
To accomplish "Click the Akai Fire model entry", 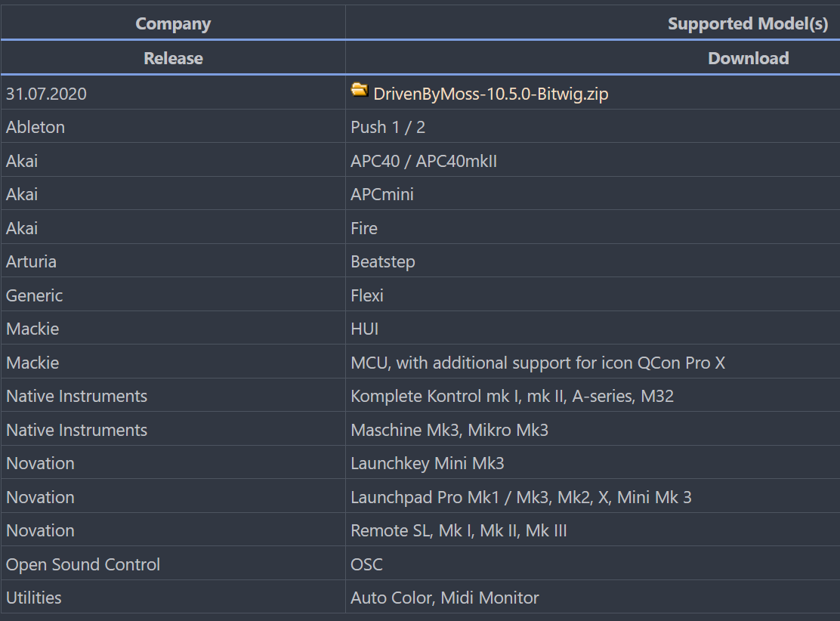I will (364, 228).
